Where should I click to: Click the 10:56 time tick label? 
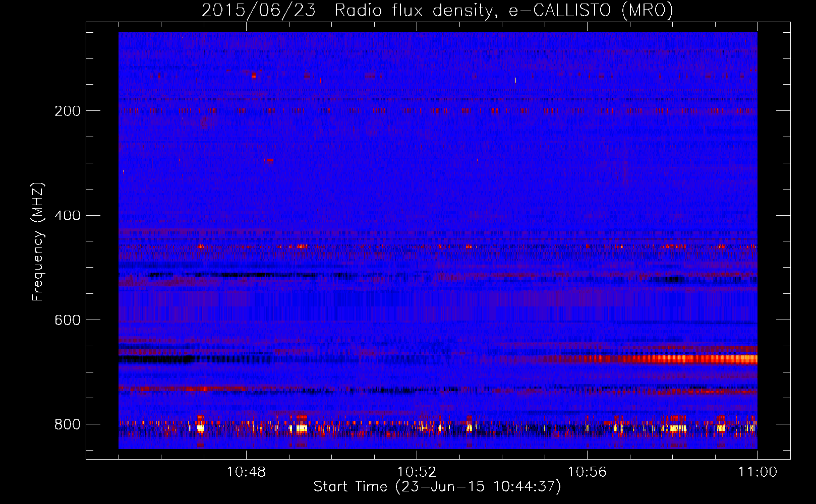click(x=587, y=472)
